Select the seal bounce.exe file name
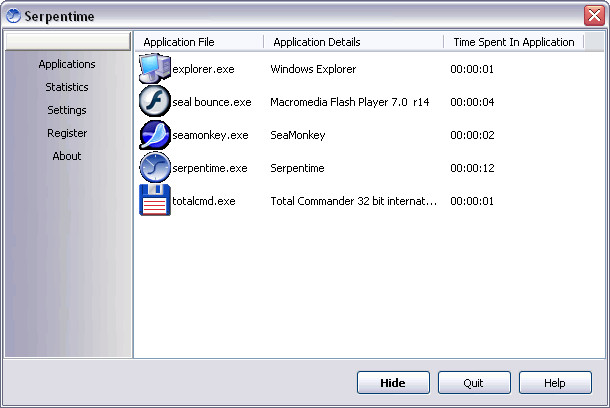The height and width of the screenshot is (408, 610). pyautogui.click(x=212, y=102)
